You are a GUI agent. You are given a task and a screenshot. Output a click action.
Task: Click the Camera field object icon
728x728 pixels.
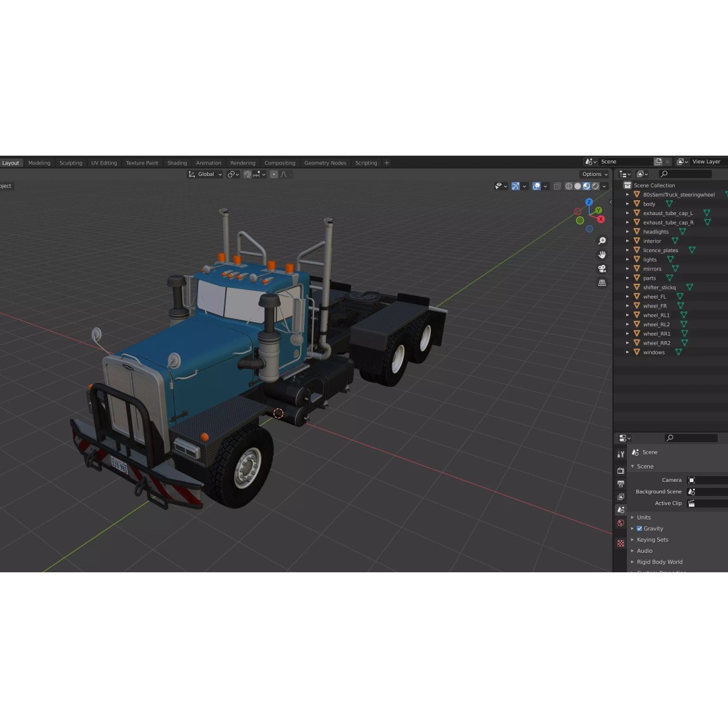pyautogui.click(x=692, y=480)
